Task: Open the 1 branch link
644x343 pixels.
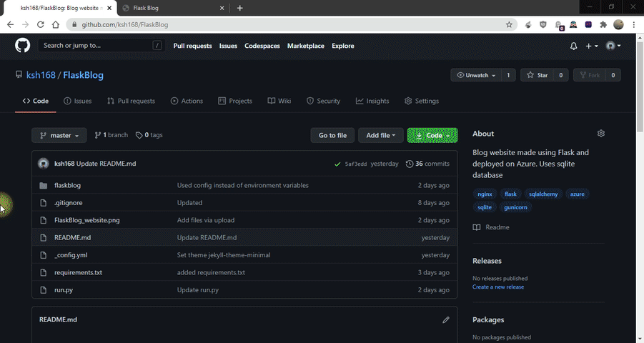Action: pyautogui.click(x=111, y=135)
